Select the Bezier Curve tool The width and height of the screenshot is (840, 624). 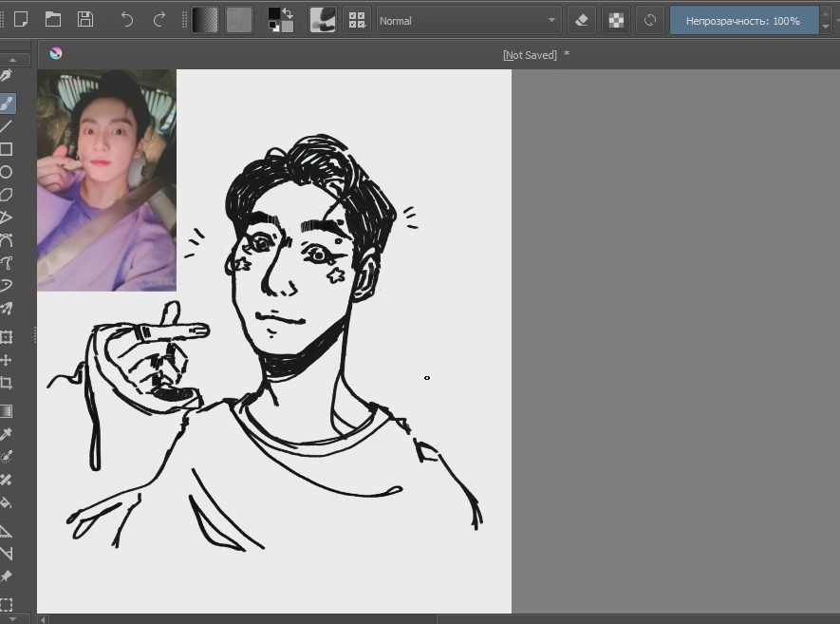pos(7,240)
